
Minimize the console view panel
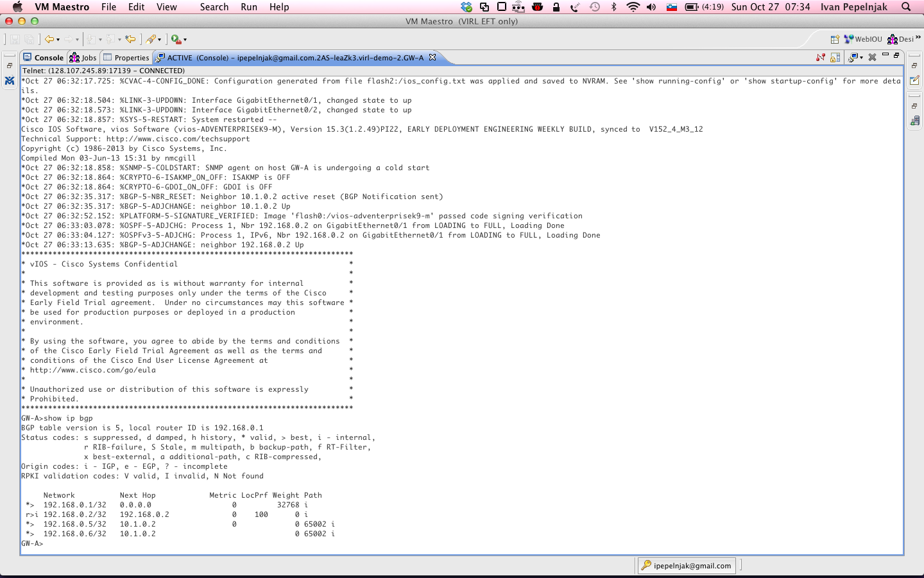886,55
